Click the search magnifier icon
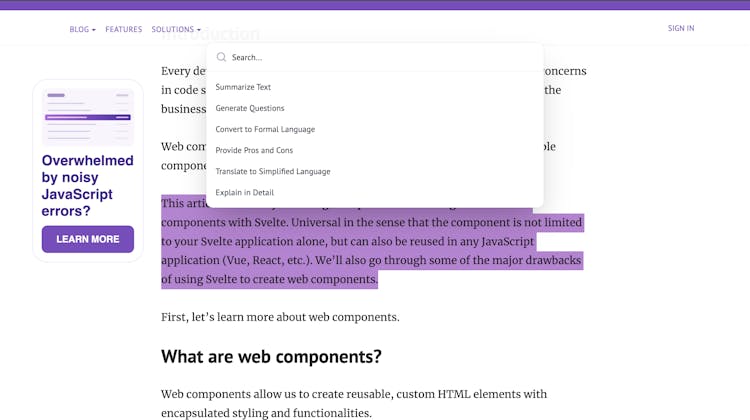 tap(221, 57)
